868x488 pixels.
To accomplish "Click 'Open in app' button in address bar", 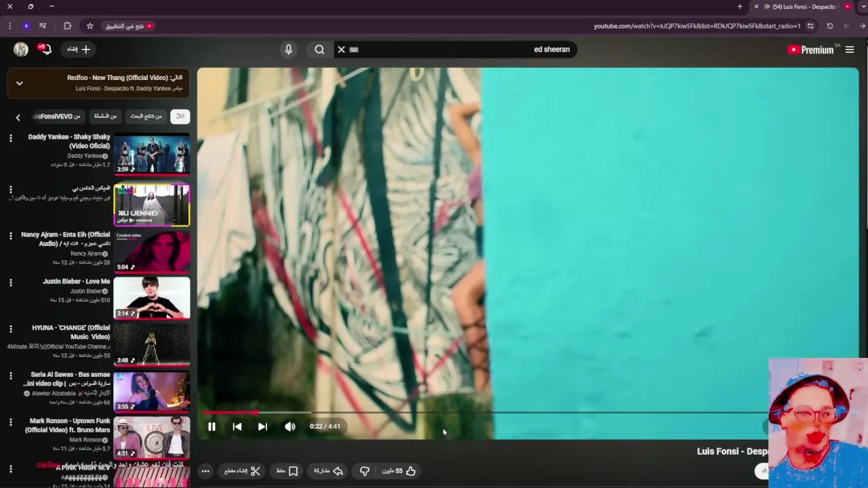I will [x=129, y=26].
